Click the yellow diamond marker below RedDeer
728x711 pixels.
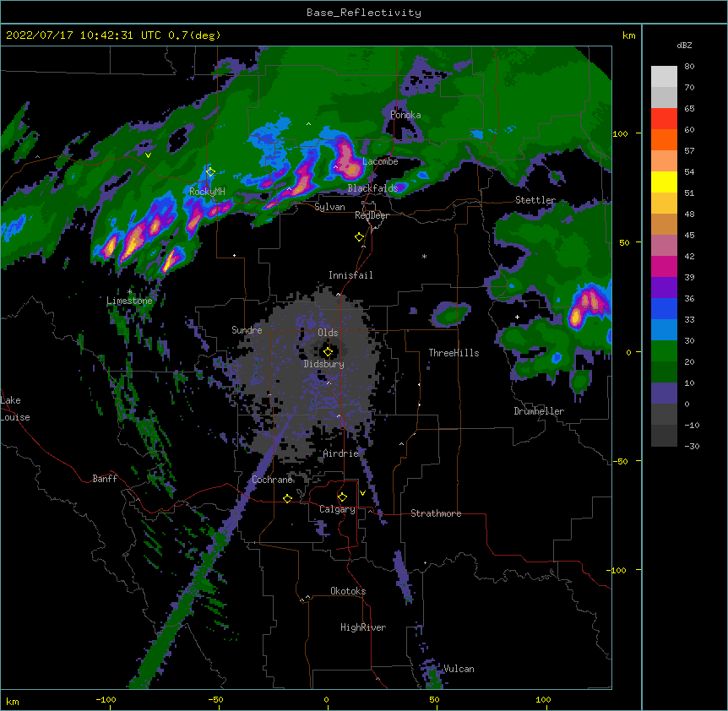[x=359, y=237]
